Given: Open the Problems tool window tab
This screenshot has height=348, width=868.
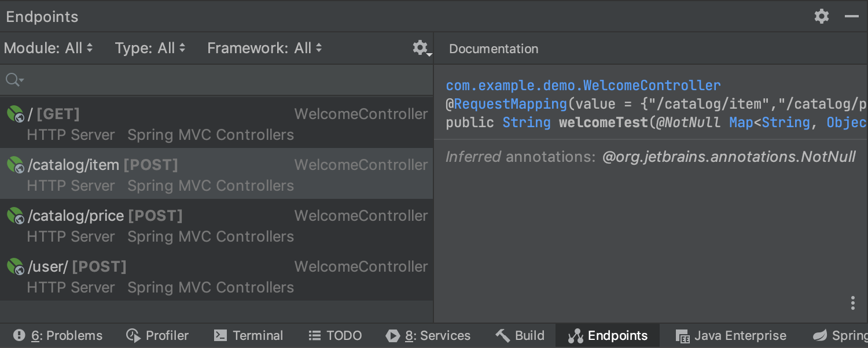Looking at the screenshot, I should (x=58, y=335).
